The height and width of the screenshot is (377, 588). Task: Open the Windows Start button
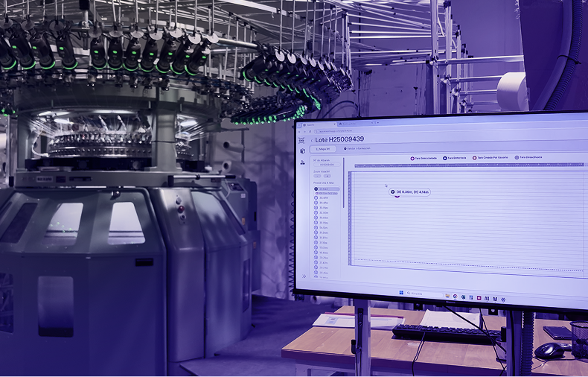(x=400, y=291)
